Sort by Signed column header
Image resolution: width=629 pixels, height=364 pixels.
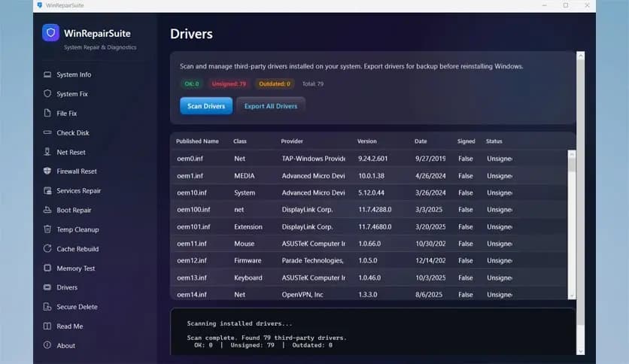click(466, 141)
